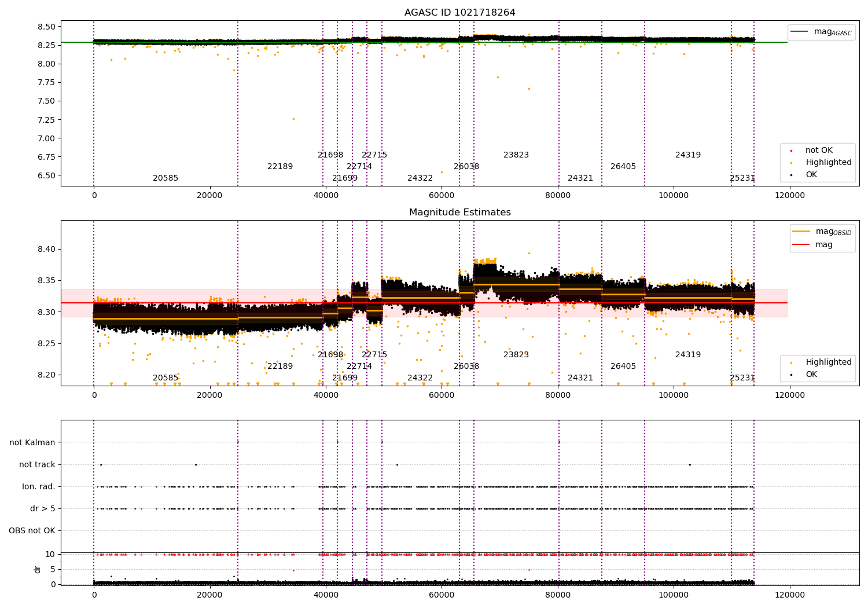Click label 24319 in the Magnitude Estimates plot
The height and width of the screenshot is (608, 868).
coord(688,355)
